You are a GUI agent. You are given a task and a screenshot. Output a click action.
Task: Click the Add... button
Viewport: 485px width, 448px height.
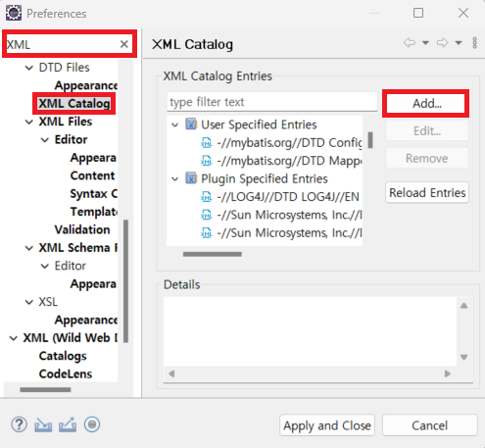click(427, 104)
